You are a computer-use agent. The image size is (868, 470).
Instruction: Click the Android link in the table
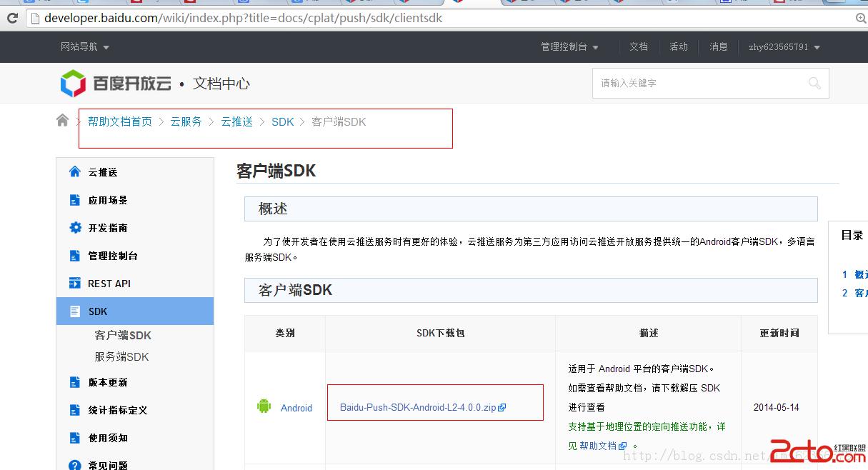296,408
